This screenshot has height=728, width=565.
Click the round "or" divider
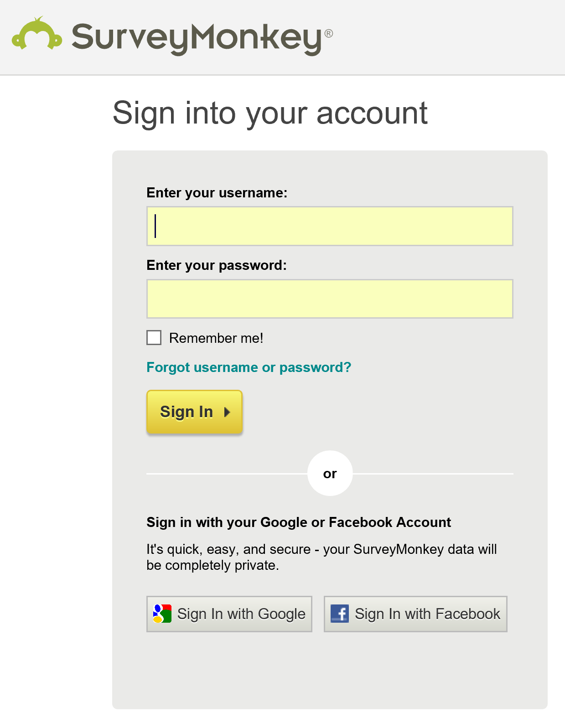tap(330, 474)
